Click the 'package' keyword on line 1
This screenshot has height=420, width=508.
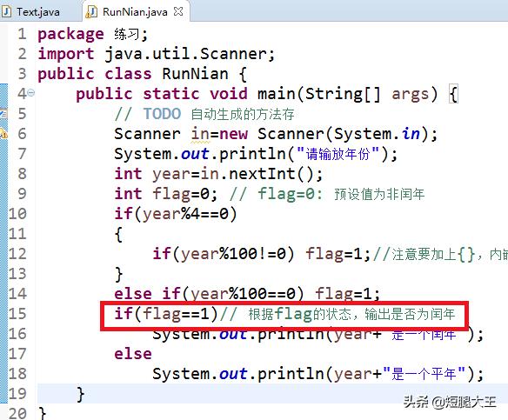pyautogui.click(x=70, y=34)
